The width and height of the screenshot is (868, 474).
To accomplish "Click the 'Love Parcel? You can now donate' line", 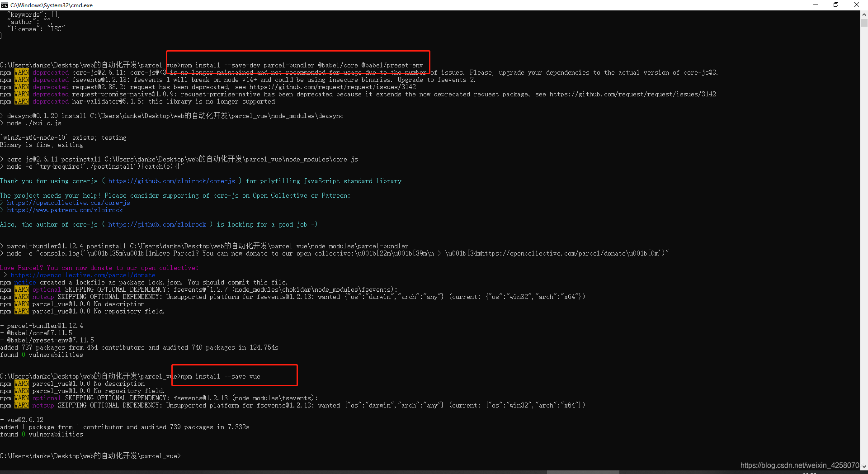I will click(99, 268).
